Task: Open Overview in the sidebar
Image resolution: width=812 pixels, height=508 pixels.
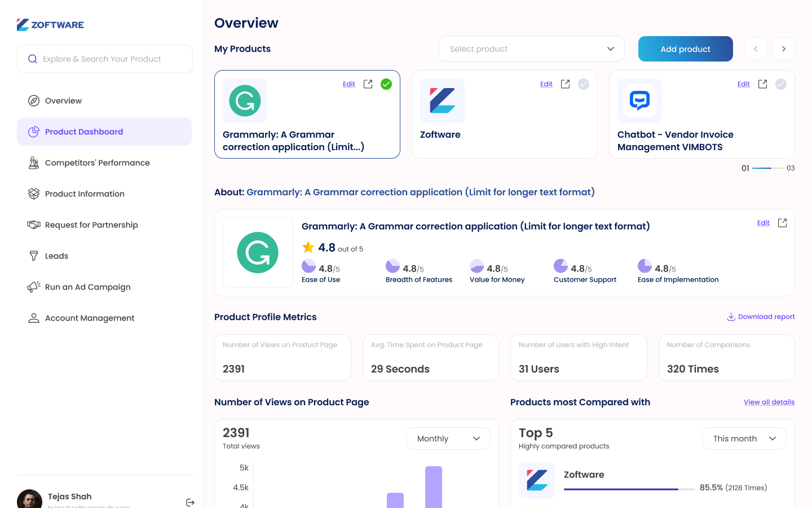Action: [104, 100]
